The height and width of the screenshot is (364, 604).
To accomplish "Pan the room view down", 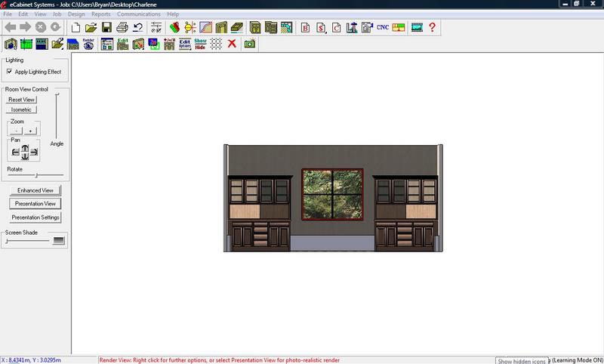I will point(25,156).
